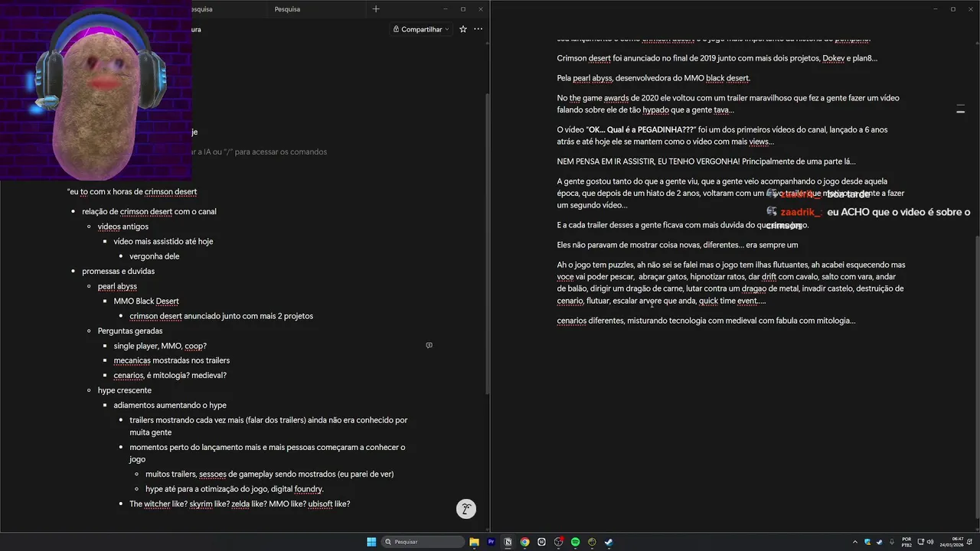Open the floating Notion AI assistant button
980x551 pixels.
[x=466, y=509]
